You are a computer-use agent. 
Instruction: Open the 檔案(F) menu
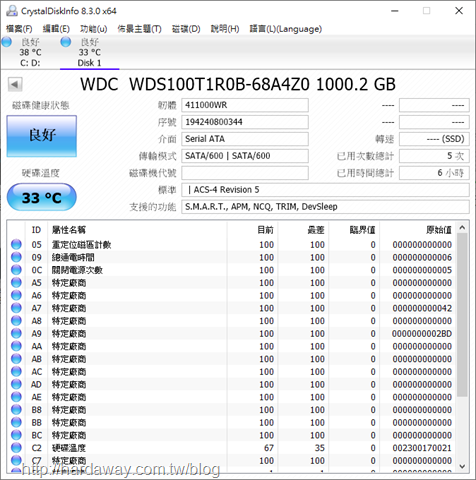tap(19, 29)
